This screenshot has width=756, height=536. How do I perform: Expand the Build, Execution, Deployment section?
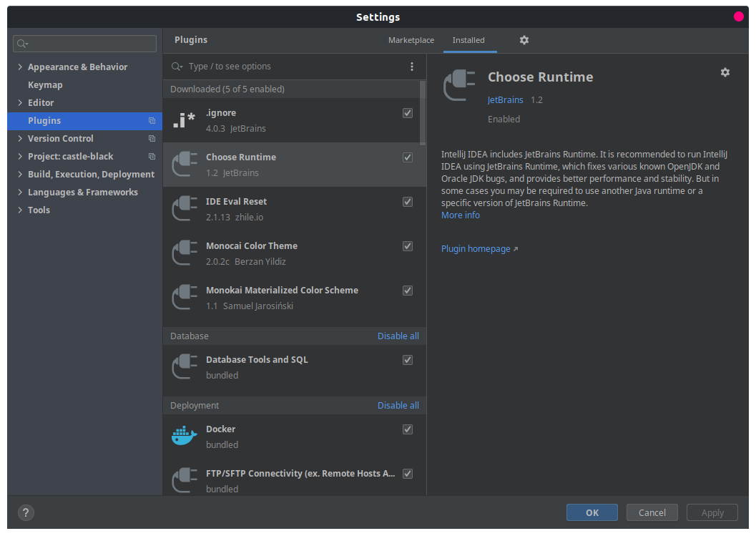click(x=20, y=175)
